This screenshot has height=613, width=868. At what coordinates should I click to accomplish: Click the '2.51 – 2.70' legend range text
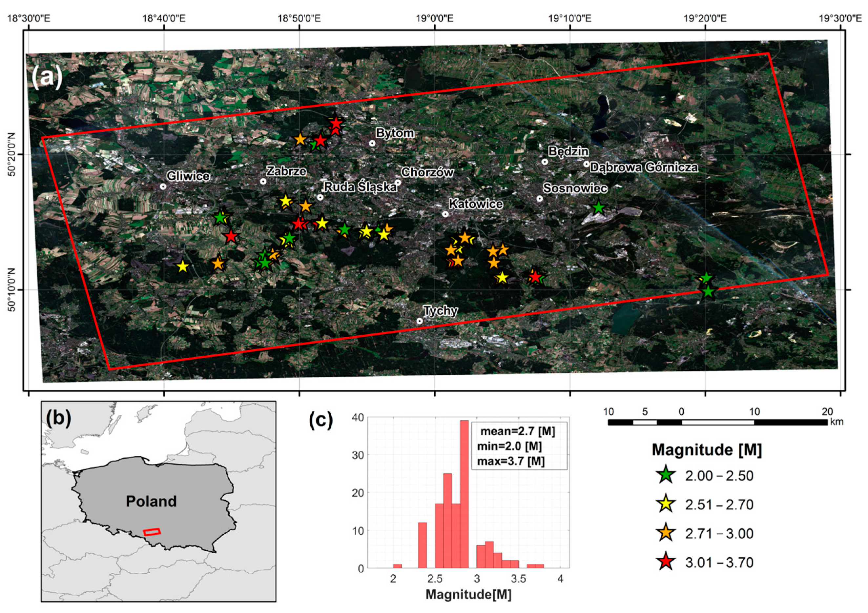pos(719,505)
